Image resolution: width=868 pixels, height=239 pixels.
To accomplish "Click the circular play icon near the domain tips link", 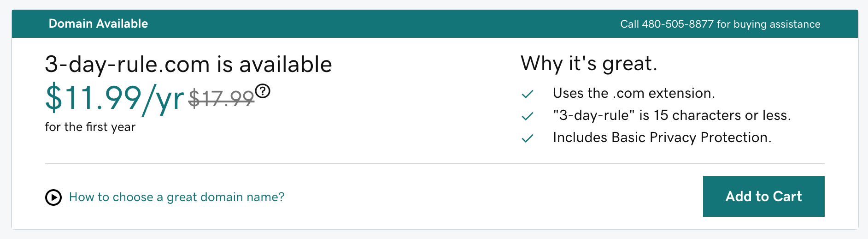I will pyautogui.click(x=53, y=197).
